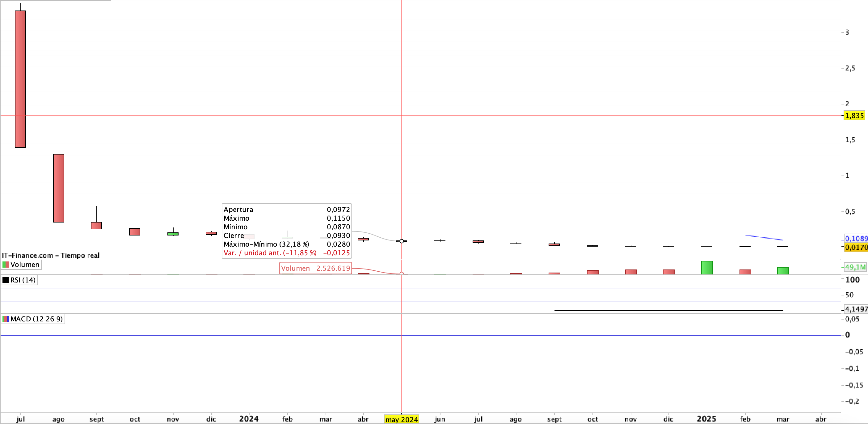Click the blue 0,1089 price label
Screen dimensions: 868x424
[856, 239]
